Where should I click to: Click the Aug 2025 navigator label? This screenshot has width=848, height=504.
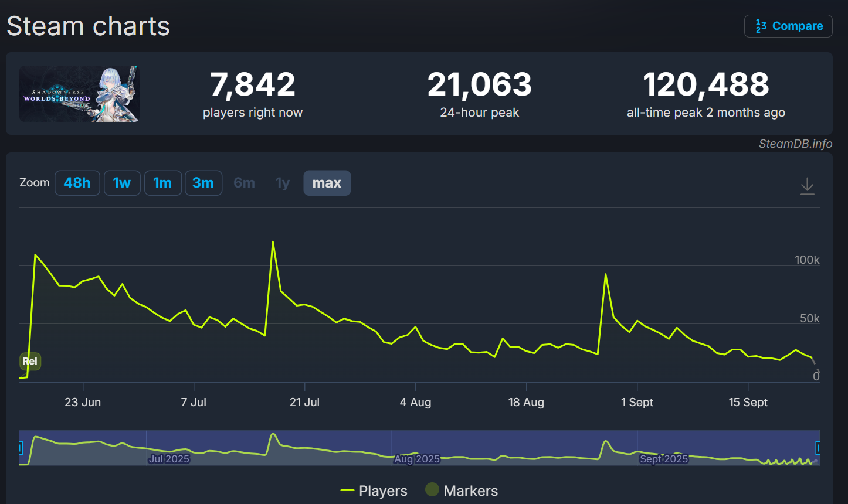pyautogui.click(x=417, y=459)
